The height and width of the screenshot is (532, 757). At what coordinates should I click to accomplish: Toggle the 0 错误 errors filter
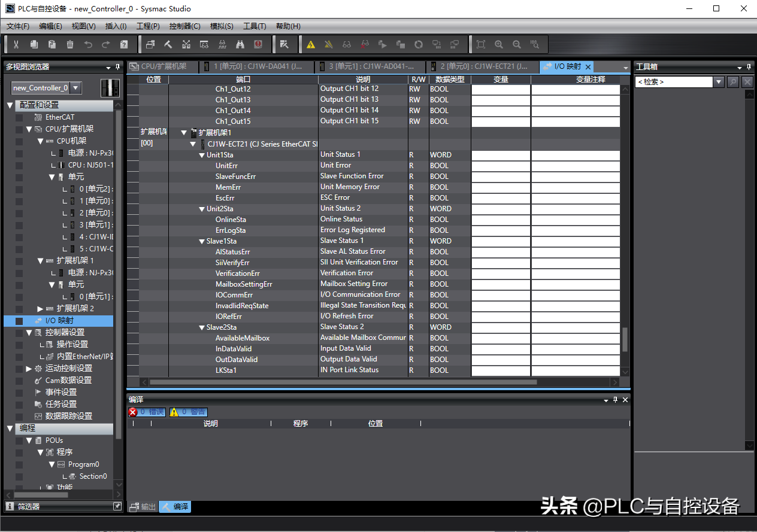point(148,412)
